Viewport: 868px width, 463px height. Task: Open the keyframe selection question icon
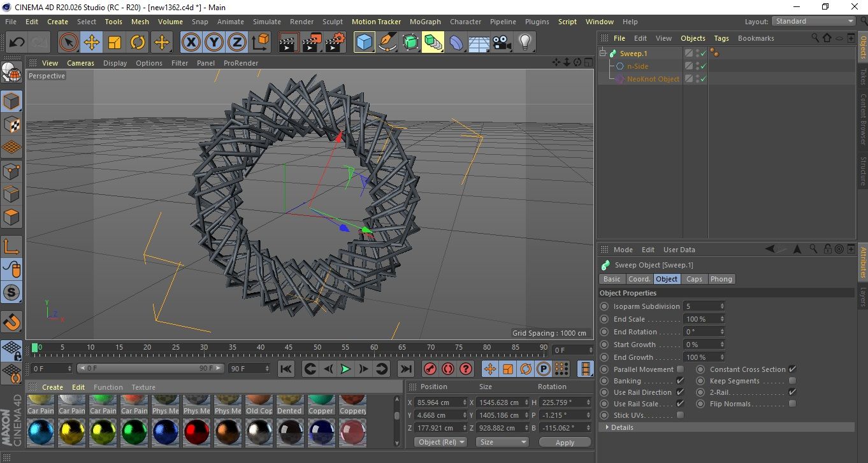(x=466, y=369)
